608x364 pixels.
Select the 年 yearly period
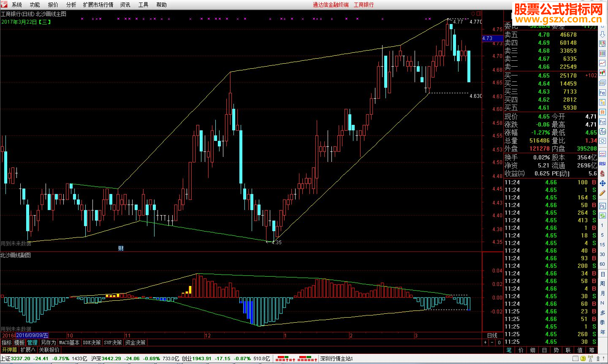(603, 332)
